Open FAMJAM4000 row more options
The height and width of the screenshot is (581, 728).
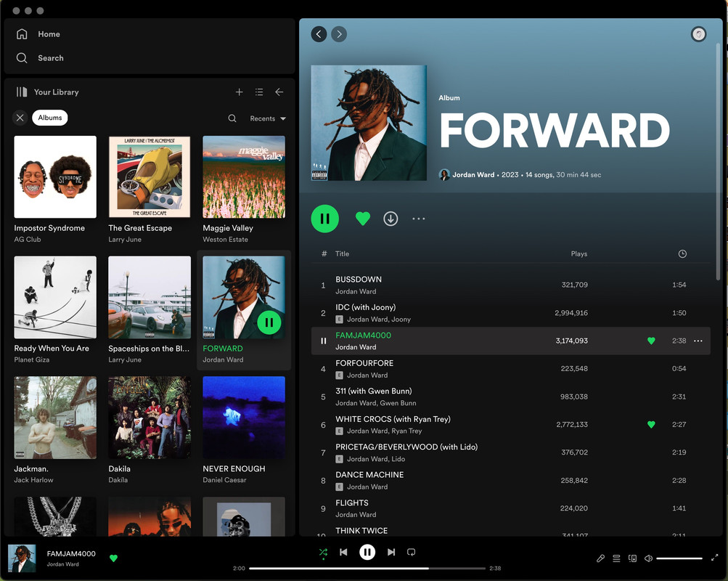698,341
